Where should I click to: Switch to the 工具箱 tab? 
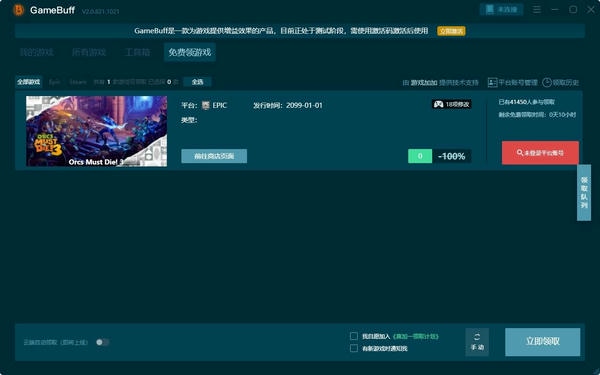[x=138, y=52]
